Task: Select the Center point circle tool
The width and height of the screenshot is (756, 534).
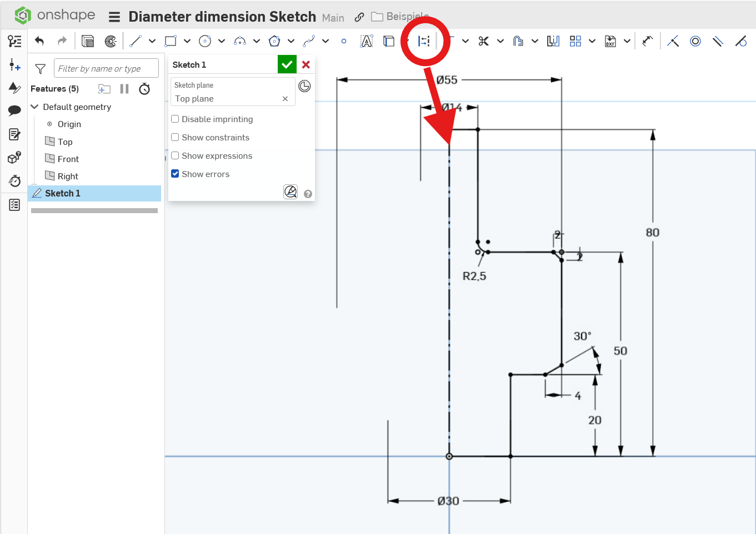Action: (x=205, y=41)
